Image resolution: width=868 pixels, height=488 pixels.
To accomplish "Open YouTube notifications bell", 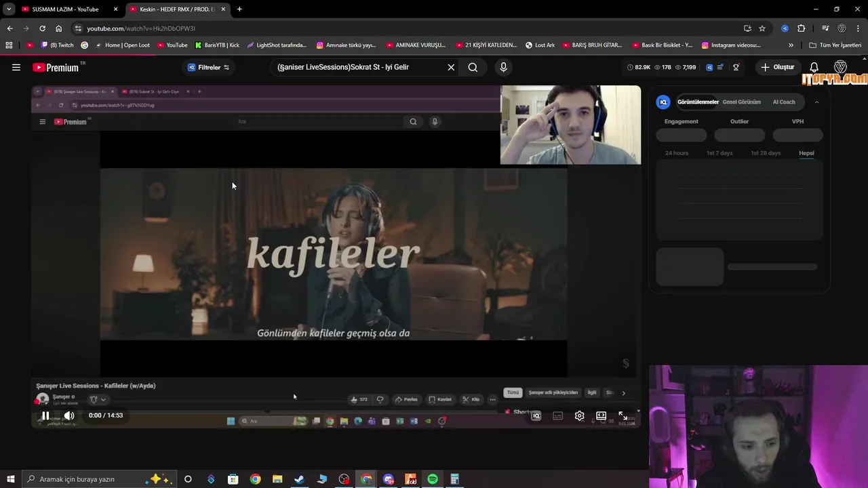I will click(x=814, y=67).
